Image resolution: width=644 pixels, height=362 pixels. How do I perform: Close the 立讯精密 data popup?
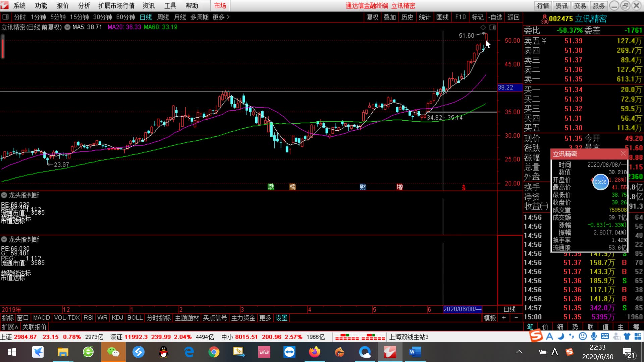click(623, 153)
